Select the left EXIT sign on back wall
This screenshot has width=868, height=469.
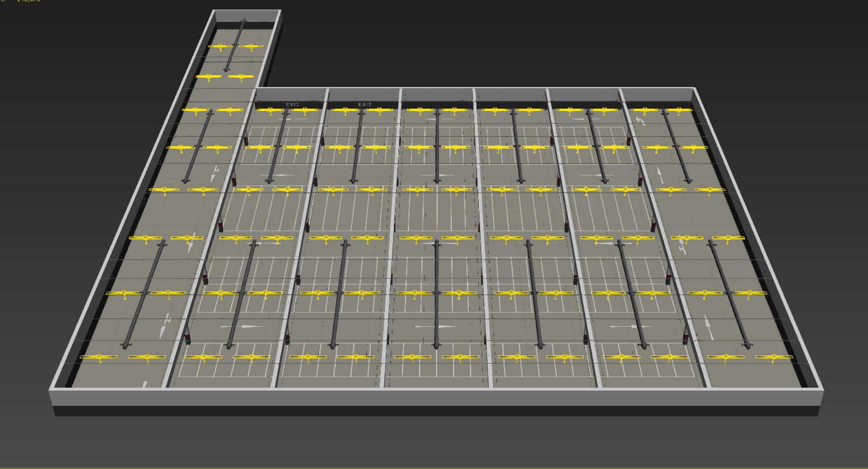click(x=292, y=104)
